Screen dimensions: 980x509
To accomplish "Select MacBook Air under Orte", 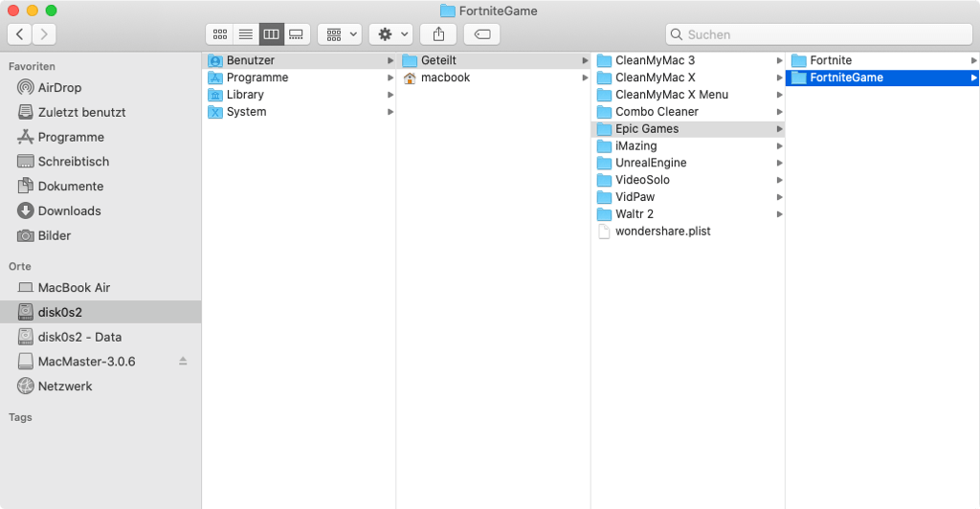I will pos(100,287).
